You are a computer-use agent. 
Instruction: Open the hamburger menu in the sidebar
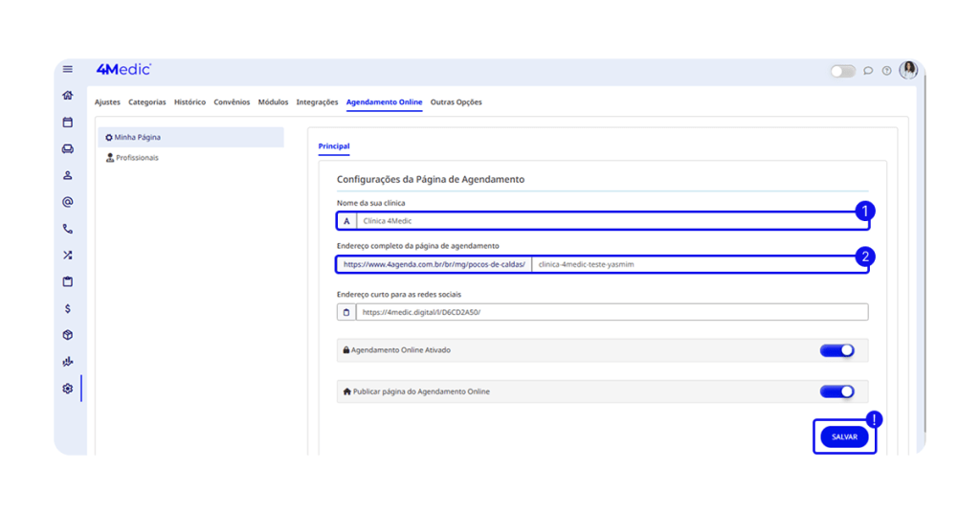pyautogui.click(x=67, y=69)
